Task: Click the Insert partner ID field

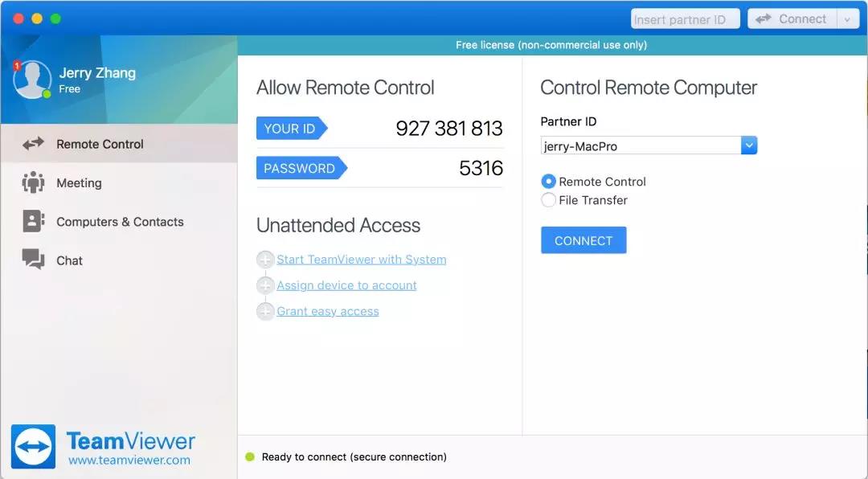Action: tap(686, 19)
